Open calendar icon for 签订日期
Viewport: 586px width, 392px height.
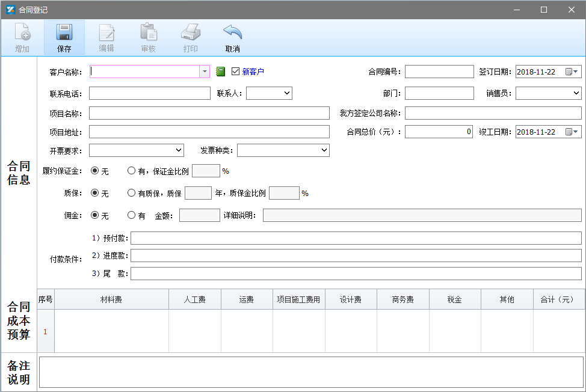569,72
